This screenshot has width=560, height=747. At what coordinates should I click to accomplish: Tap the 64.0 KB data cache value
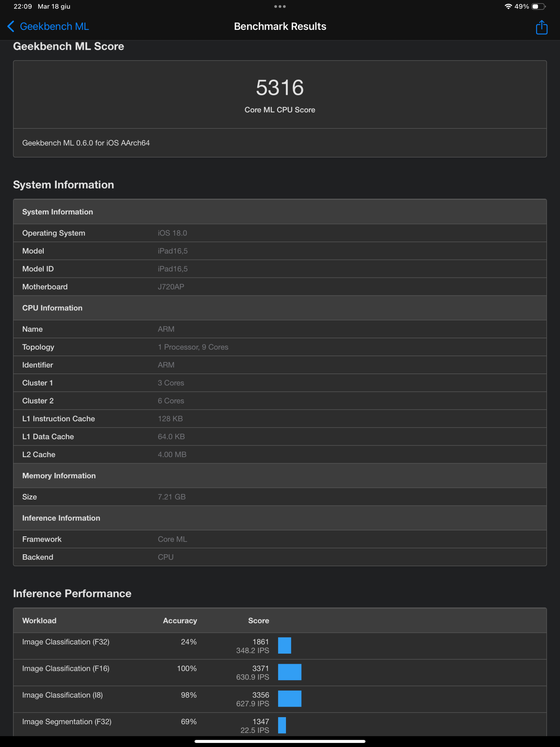pos(171,437)
